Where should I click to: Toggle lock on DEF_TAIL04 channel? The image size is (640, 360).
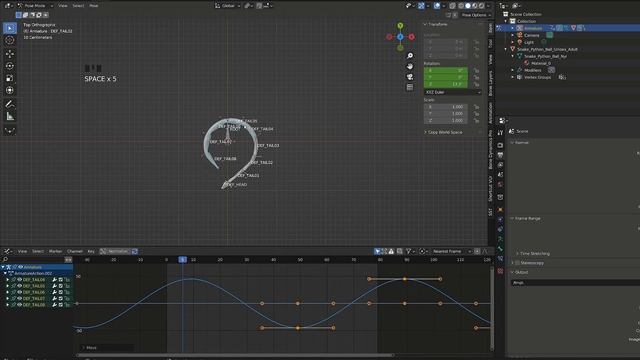click(x=67, y=280)
